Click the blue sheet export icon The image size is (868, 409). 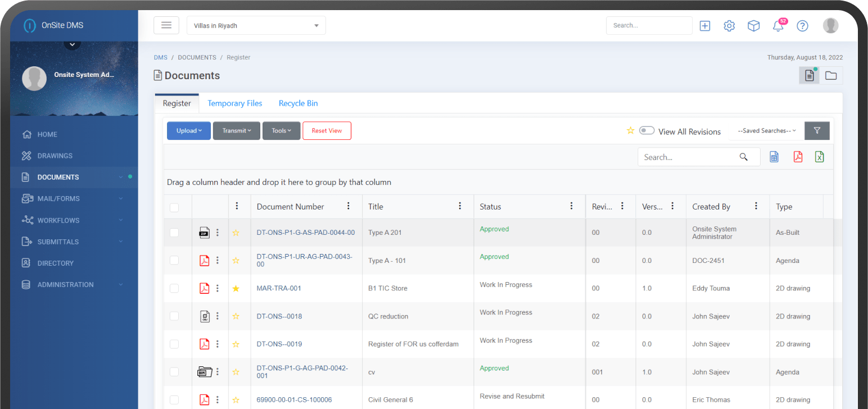pyautogui.click(x=774, y=157)
